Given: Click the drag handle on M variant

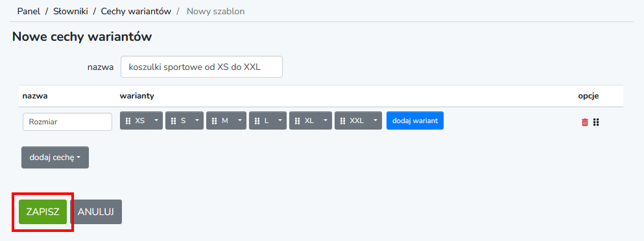Looking at the screenshot, I should [214, 120].
